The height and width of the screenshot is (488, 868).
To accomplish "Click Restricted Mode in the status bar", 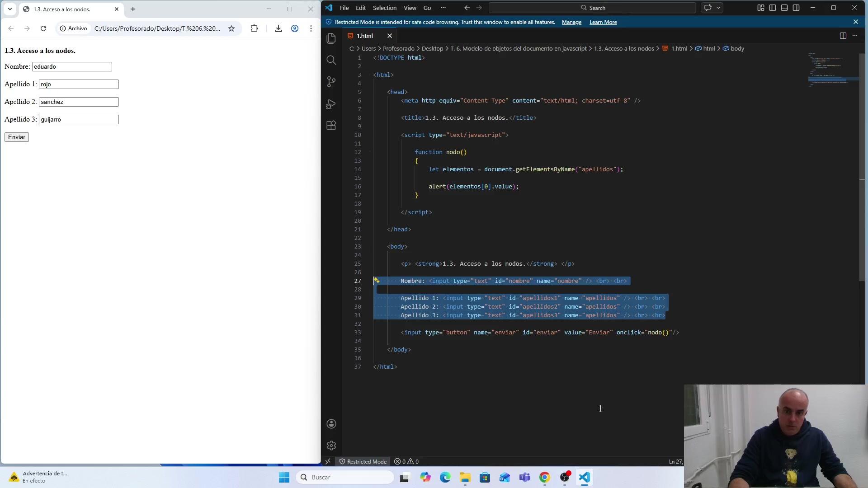I will (363, 461).
